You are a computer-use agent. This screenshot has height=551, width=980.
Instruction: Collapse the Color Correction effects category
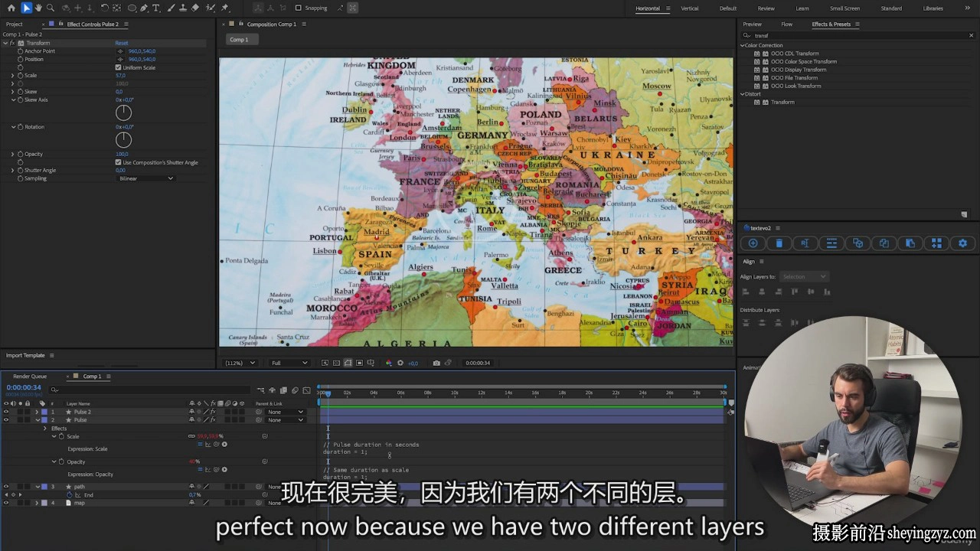coord(743,45)
